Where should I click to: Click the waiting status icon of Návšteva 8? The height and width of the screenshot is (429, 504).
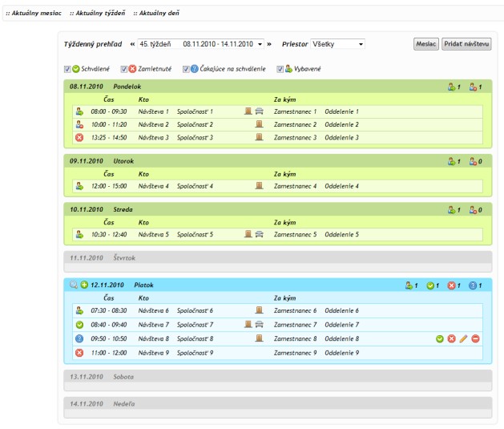(x=79, y=339)
